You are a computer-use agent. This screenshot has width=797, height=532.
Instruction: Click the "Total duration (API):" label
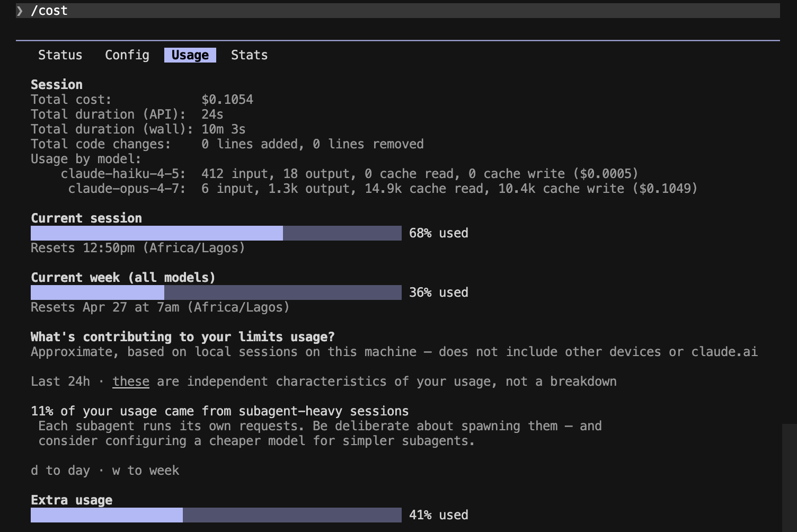point(109,114)
